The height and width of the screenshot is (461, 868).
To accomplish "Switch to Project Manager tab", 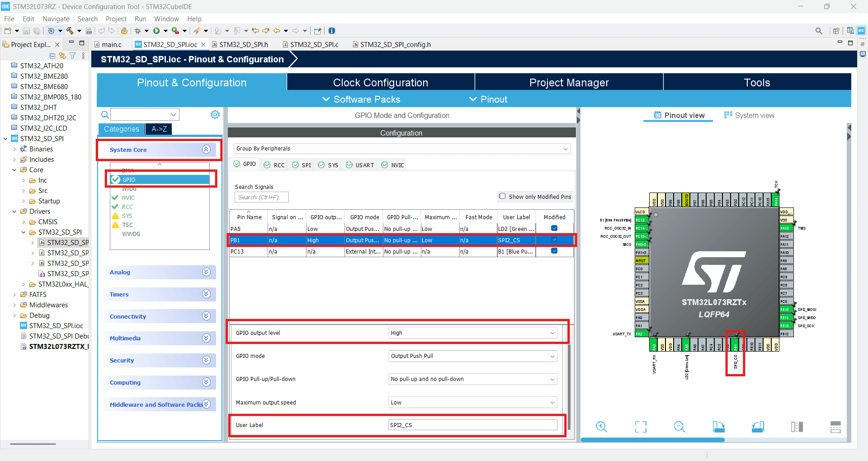I will click(x=569, y=83).
